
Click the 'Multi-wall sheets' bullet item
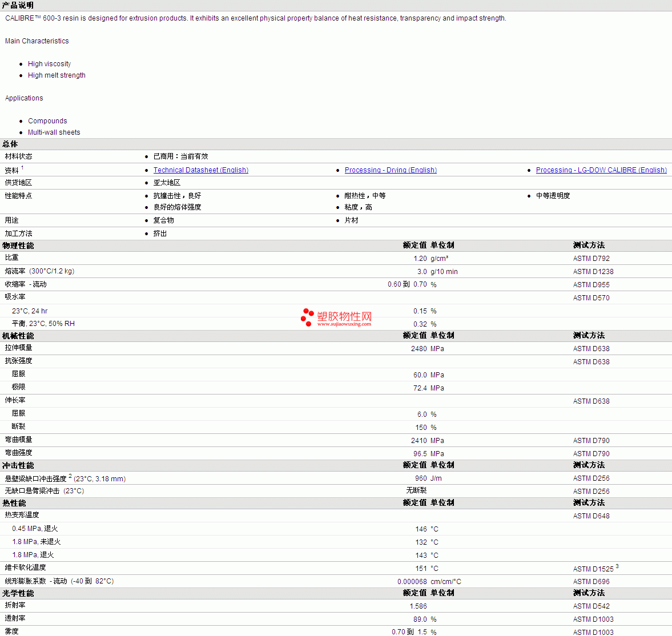click(x=54, y=132)
